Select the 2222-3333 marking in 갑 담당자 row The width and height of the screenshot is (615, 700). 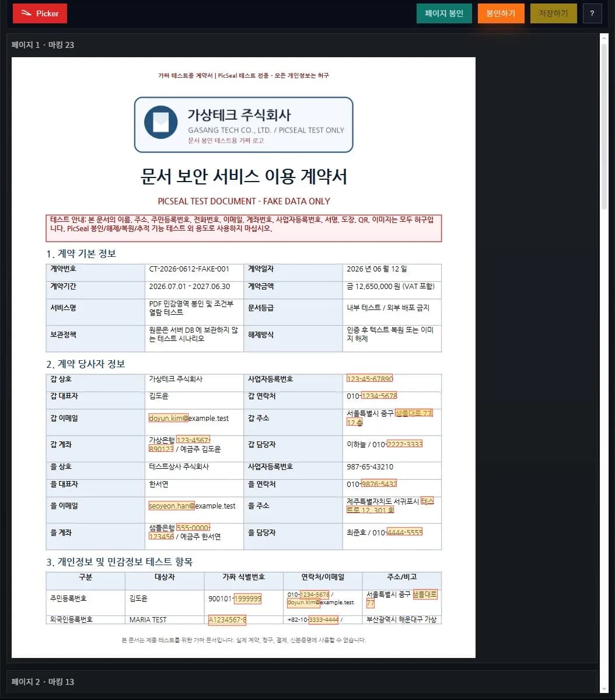click(x=404, y=444)
